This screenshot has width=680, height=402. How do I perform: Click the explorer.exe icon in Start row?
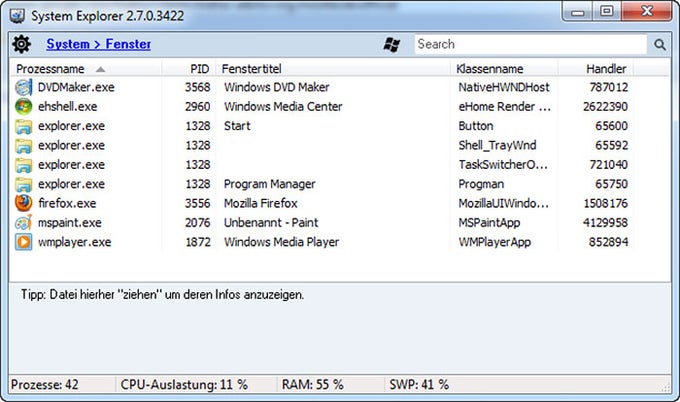click(x=23, y=126)
